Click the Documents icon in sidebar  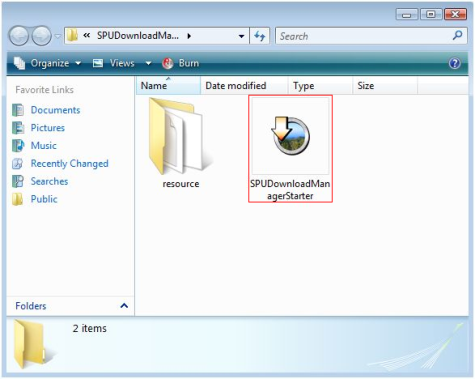click(18, 110)
